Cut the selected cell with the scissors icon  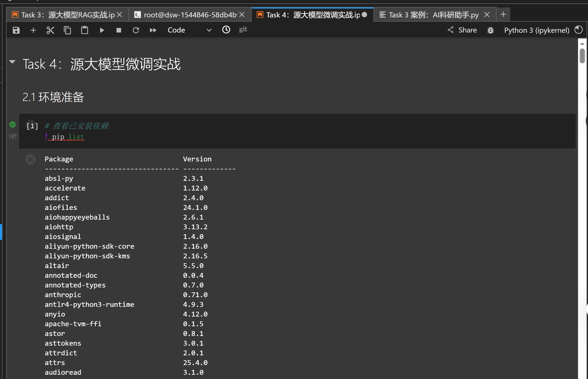50,30
